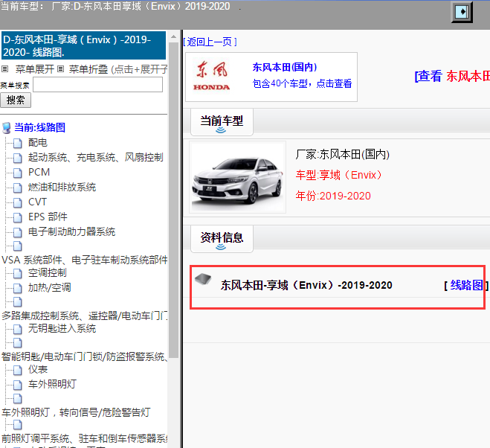Open the 加热/空调 entry
The image size is (490, 448).
tap(50, 287)
